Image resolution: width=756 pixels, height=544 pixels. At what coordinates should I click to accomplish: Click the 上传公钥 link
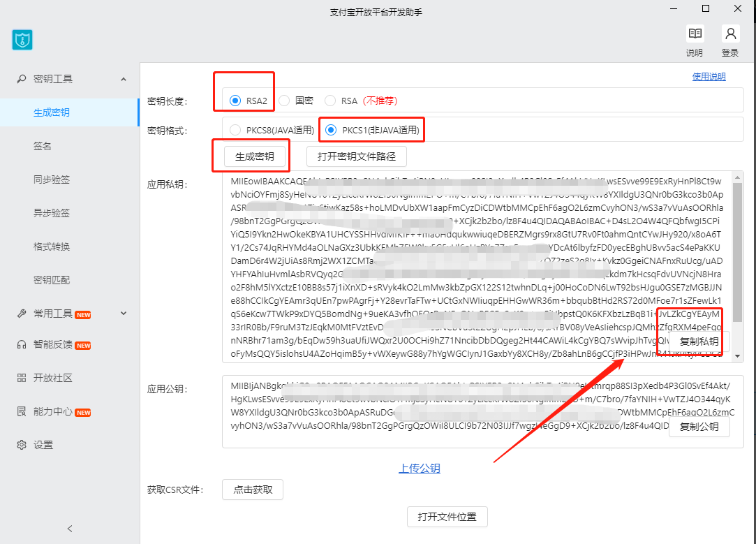pyautogui.click(x=420, y=469)
